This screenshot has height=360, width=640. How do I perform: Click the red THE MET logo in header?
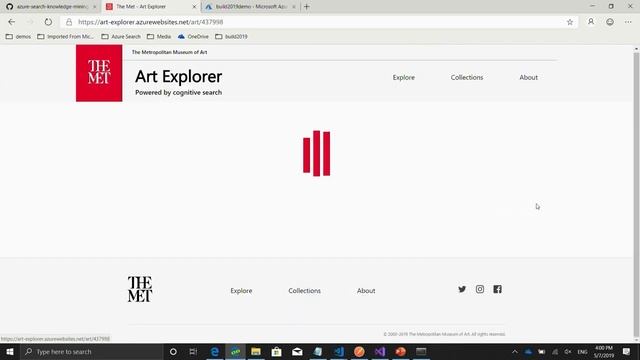(99, 73)
